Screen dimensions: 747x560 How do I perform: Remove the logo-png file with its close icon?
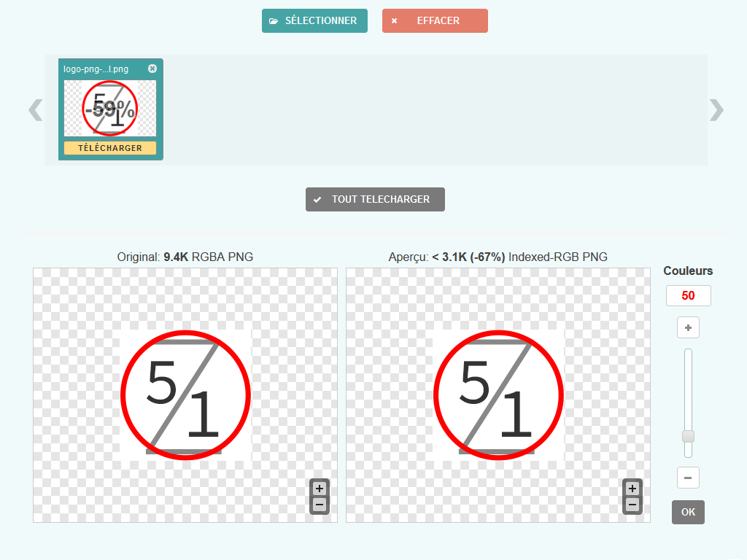coord(152,69)
